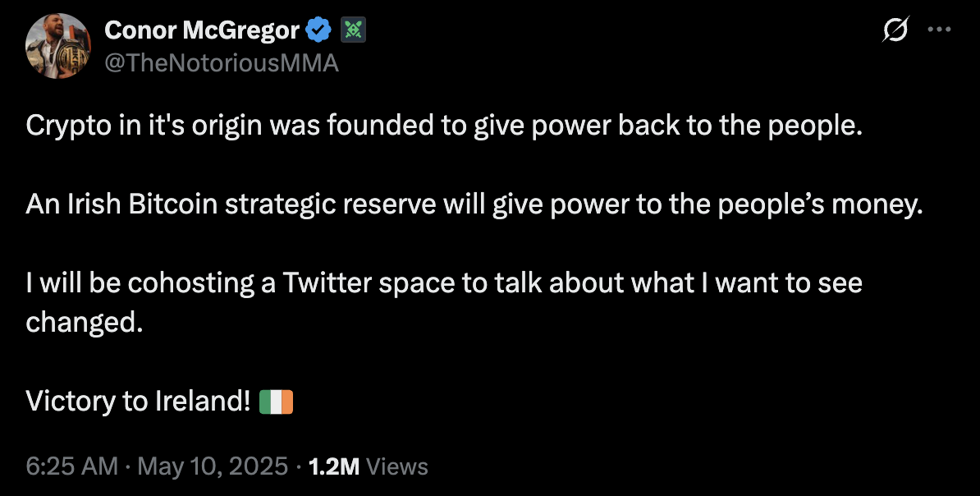980x496 pixels.
Task: Click the Views label
Action: [x=397, y=467]
